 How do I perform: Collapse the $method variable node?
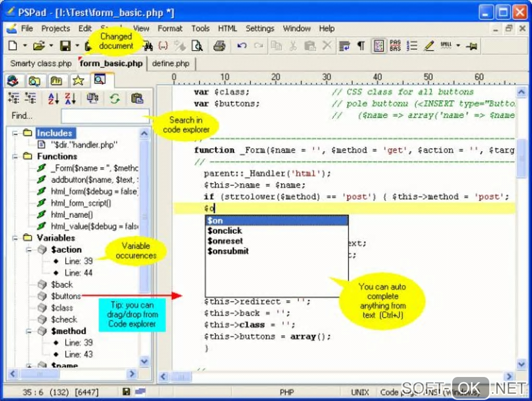[x=29, y=331]
